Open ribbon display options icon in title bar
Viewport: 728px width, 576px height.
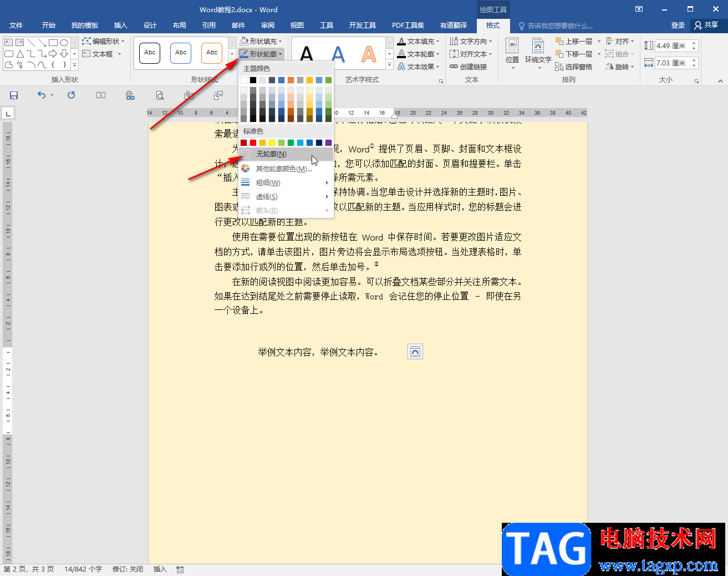point(639,9)
